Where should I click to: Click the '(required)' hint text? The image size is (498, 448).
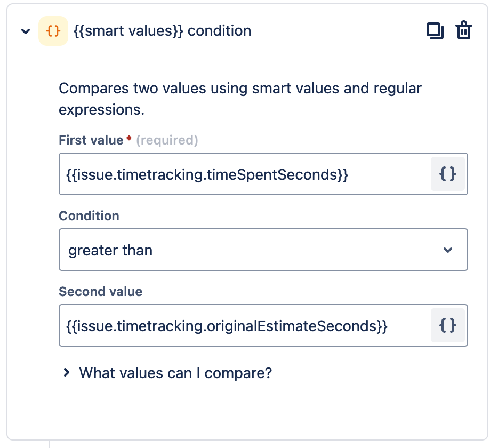click(167, 140)
